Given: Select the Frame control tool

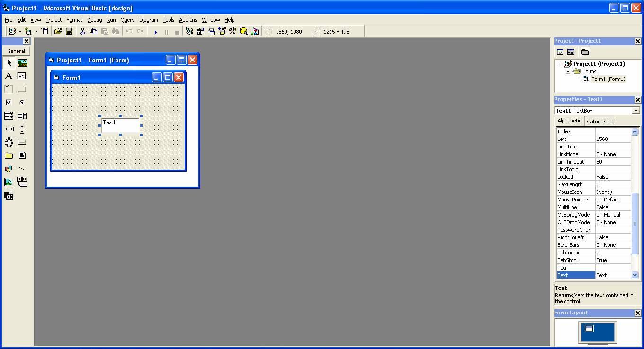Looking at the screenshot, I should (9, 89).
